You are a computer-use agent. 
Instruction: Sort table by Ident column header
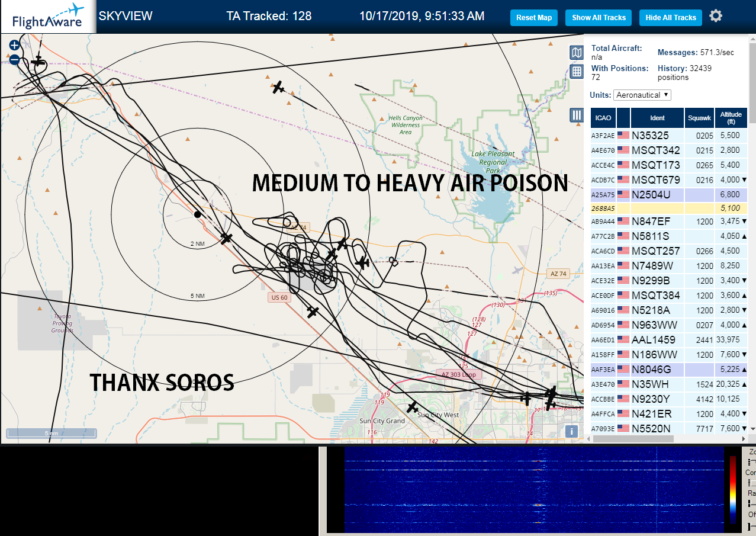click(x=657, y=118)
